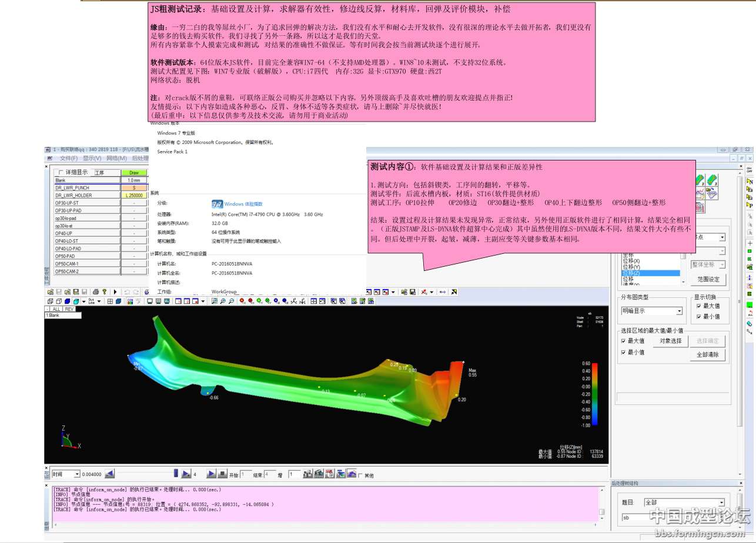The width and height of the screenshot is (756, 543).
Task: Click the green rectangle icon in right toolbar
Action: [750, 305]
